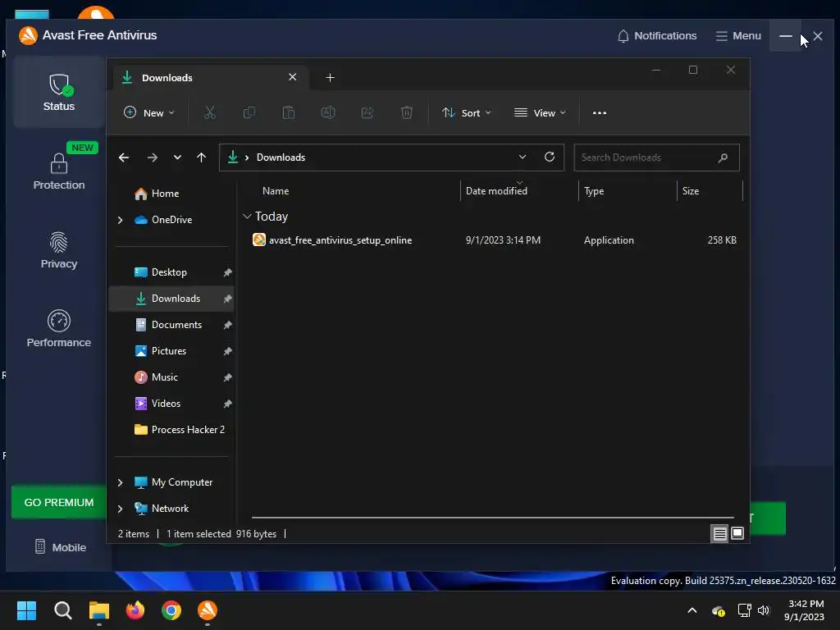Open Avast Notifications bell

coord(657,36)
